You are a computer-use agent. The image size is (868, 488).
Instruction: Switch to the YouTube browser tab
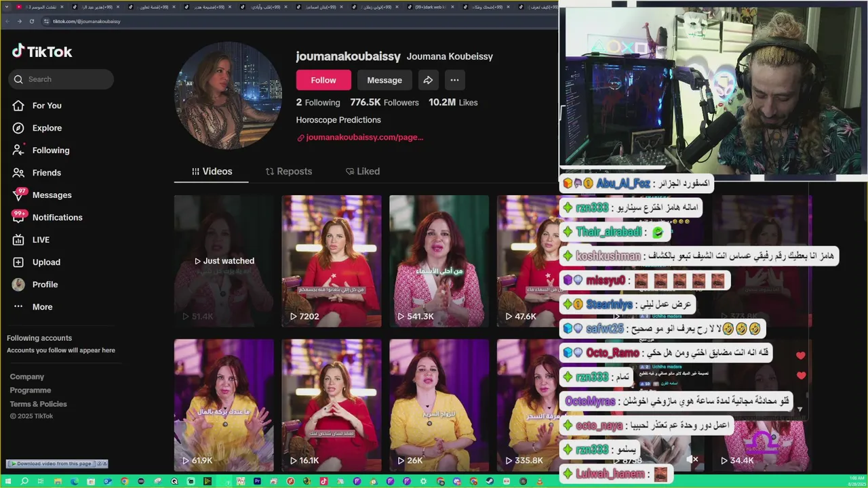point(41,7)
